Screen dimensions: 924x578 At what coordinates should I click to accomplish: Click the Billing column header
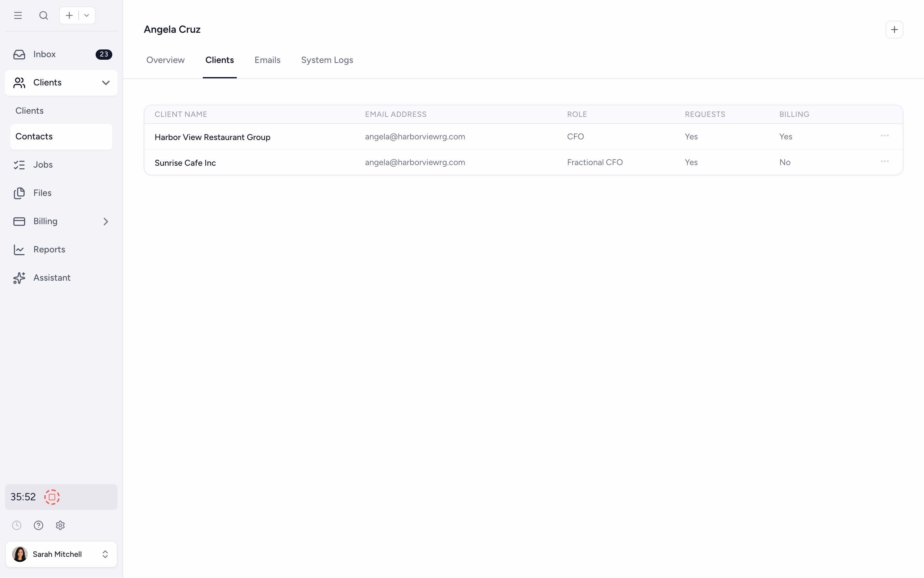[x=794, y=114]
